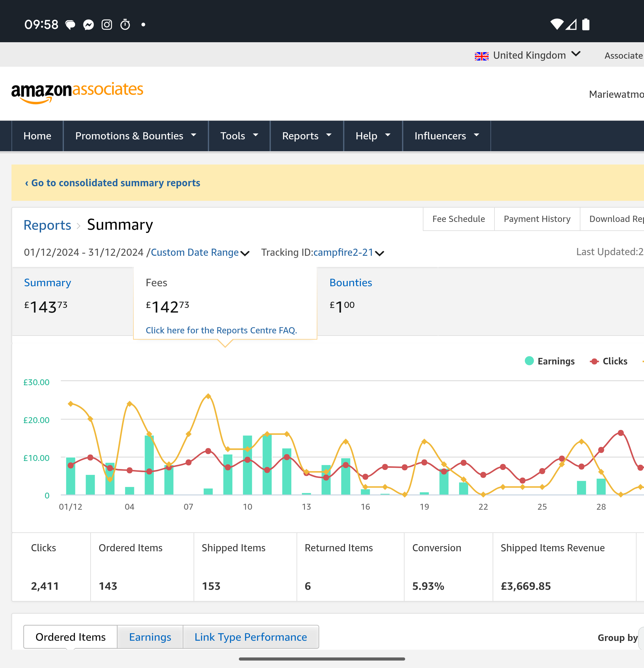Click the earnings bar for 01/12
The width and height of the screenshot is (644, 668).
[x=70, y=476]
